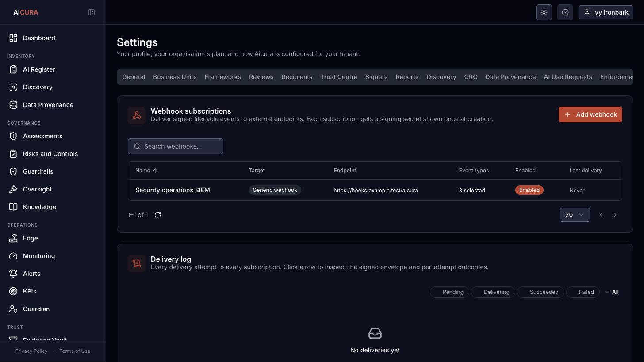Click the KPIs target icon

[x=13, y=291]
